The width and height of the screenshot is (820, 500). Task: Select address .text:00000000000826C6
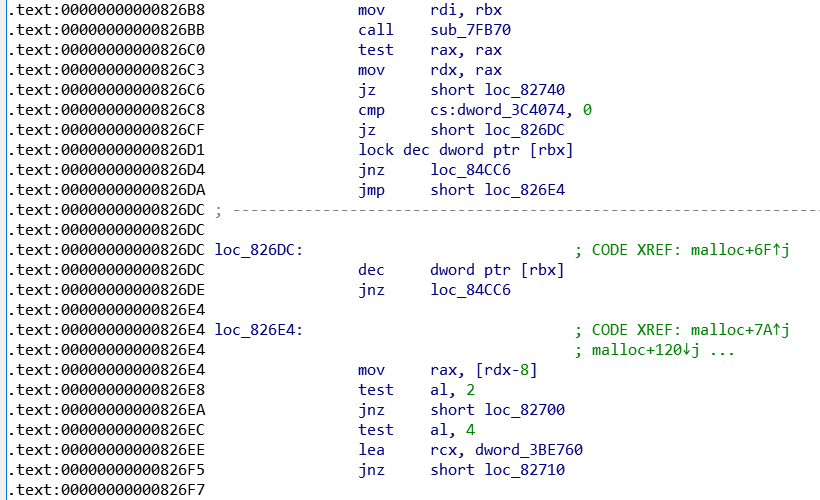click(x=107, y=90)
